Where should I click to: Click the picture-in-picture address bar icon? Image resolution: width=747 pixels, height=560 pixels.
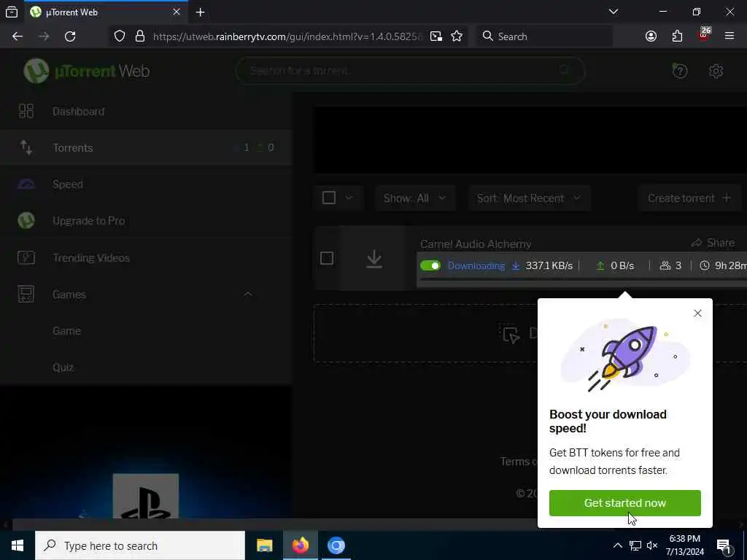coord(436,36)
